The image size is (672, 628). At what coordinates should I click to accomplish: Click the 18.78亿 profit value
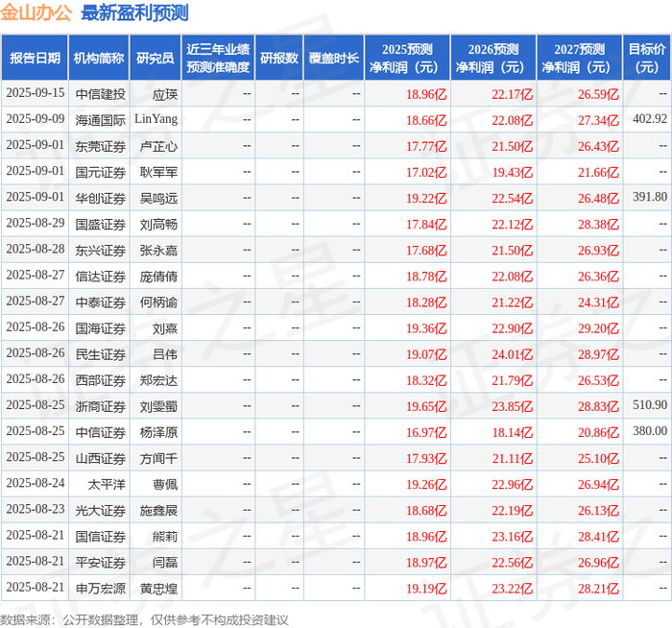coord(426,277)
